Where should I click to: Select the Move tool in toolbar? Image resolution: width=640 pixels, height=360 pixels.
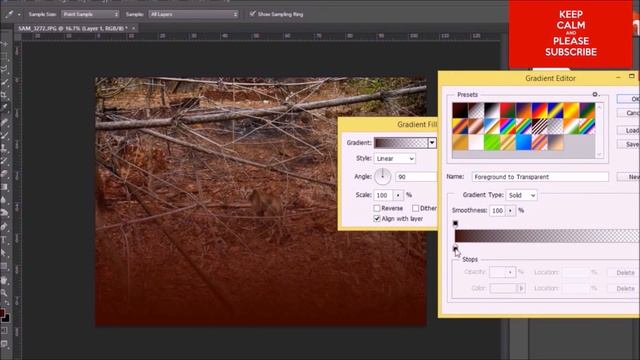coord(4,43)
